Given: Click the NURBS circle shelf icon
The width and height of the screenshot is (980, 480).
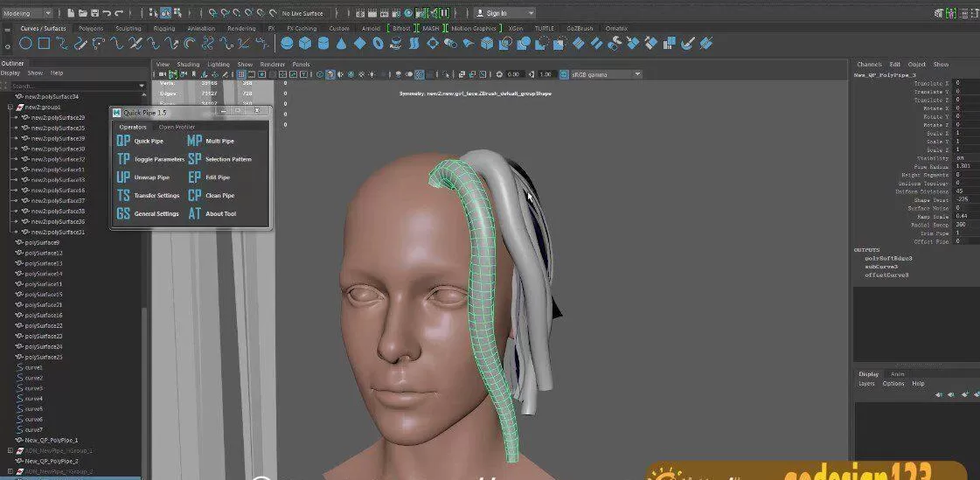Looking at the screenshot, I should 26,43.
